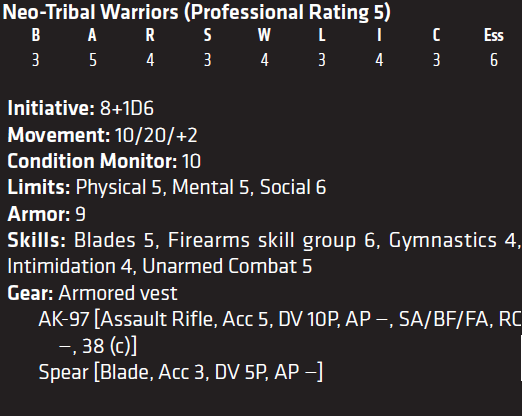Select the Agility value 5
The image size is (522, 416).
click(x=93, y=60)
